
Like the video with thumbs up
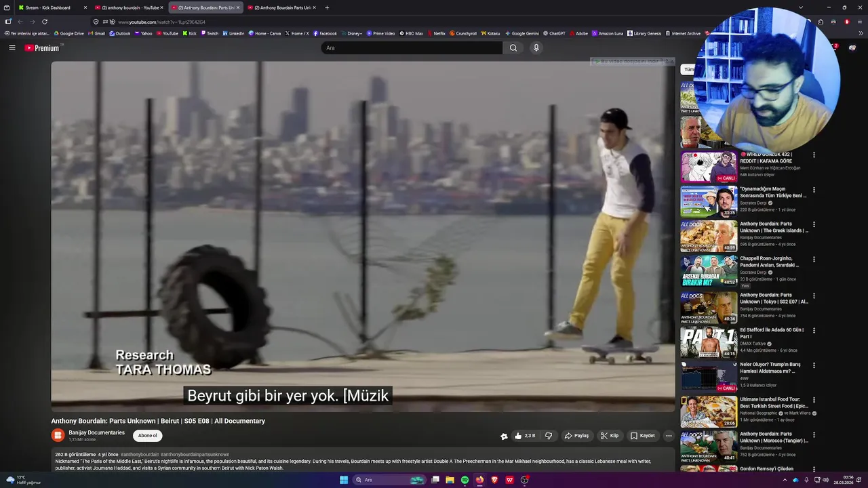(525, 436)
